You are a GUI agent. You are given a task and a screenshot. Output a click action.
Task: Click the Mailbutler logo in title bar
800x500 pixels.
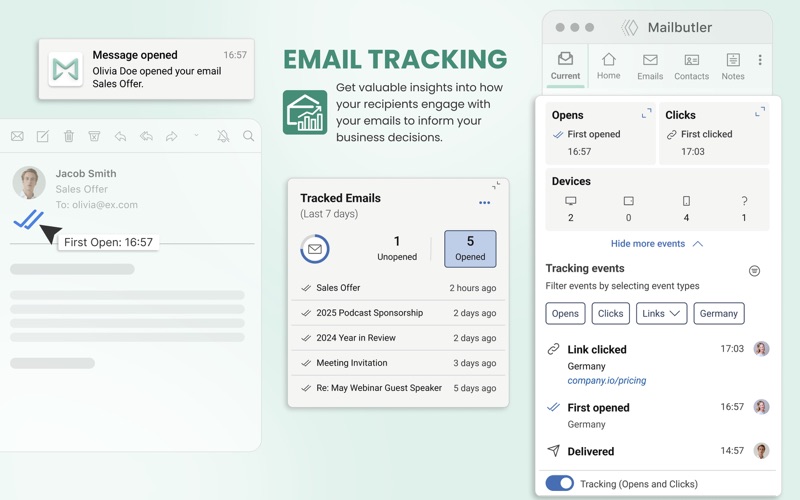pyautogui.click(x=630, y=28)
